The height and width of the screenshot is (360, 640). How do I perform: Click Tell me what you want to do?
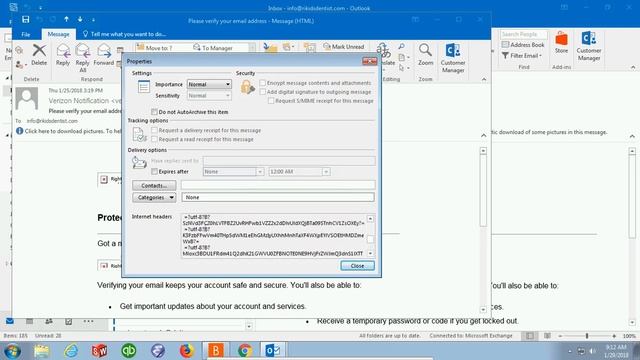coord(124,34)
